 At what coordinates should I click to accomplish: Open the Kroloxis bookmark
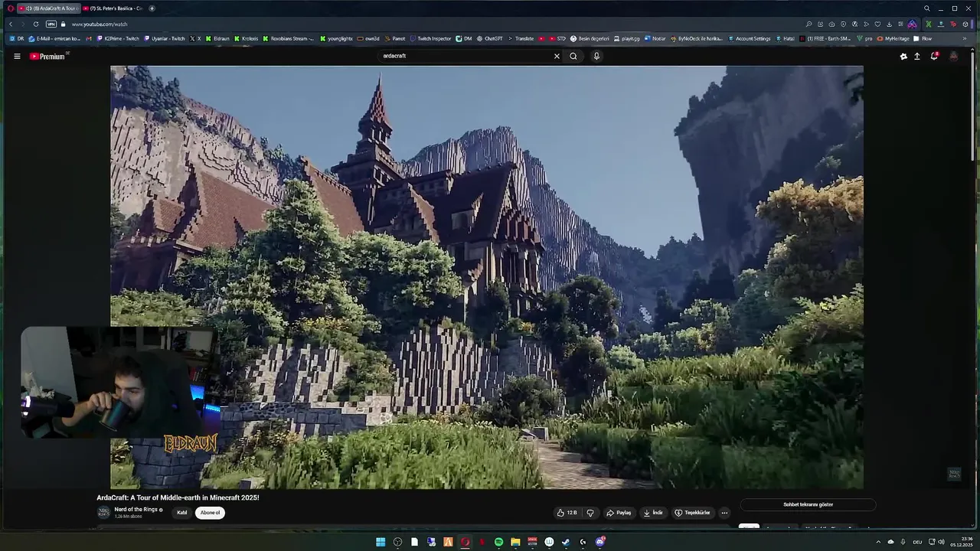(246, 38)
